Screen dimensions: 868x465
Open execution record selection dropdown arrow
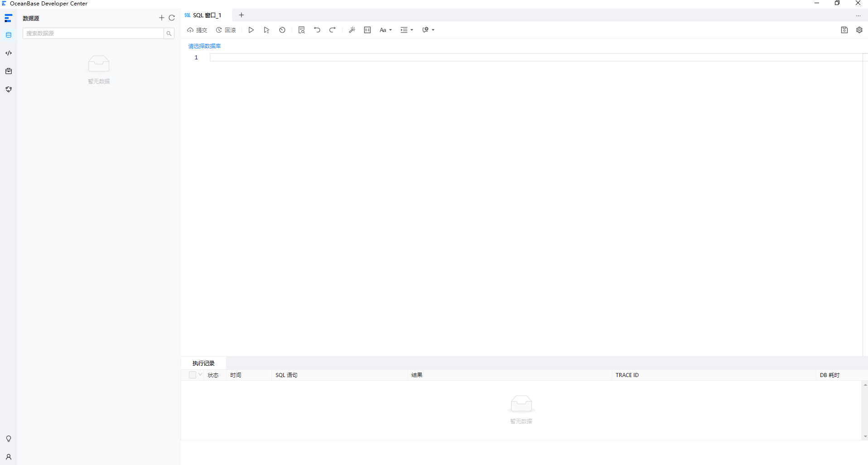200,375
